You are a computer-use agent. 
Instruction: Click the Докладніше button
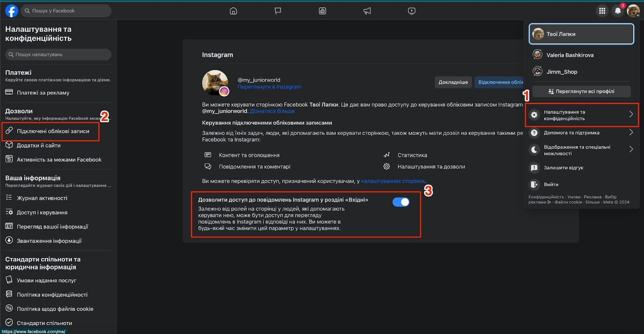(x=453, y=82)
